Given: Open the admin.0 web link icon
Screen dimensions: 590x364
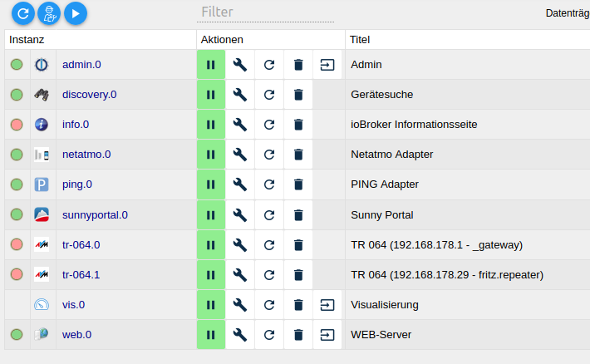Looking at the screenshot, I should (327, 65).
